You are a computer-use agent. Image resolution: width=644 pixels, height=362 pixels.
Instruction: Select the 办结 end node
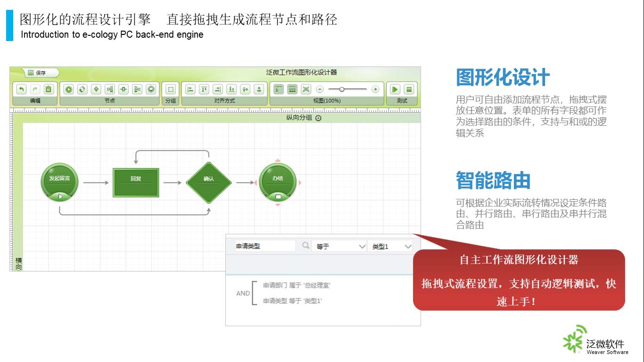pos(278,182)
